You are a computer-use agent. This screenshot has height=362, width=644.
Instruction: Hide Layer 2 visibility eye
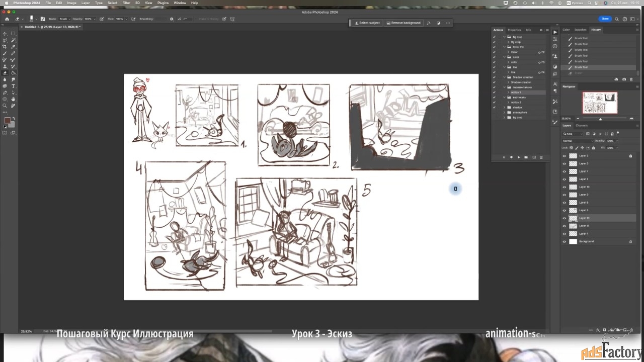pos(564,156)
